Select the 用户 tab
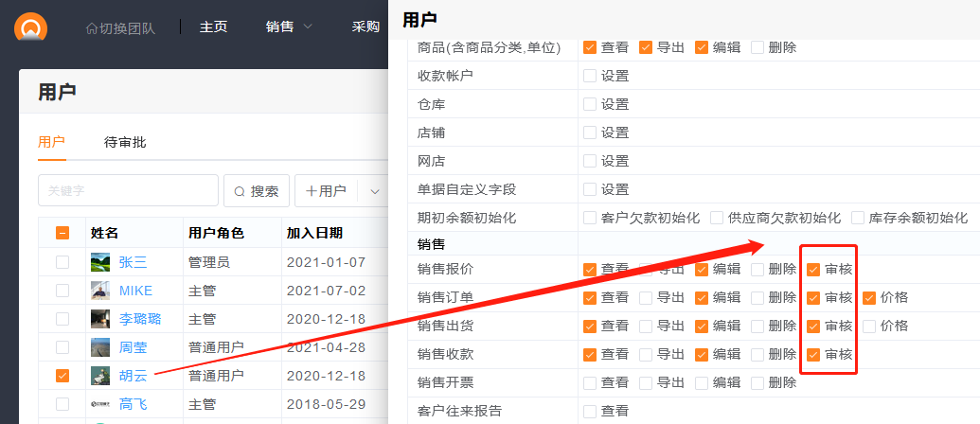 51,143
